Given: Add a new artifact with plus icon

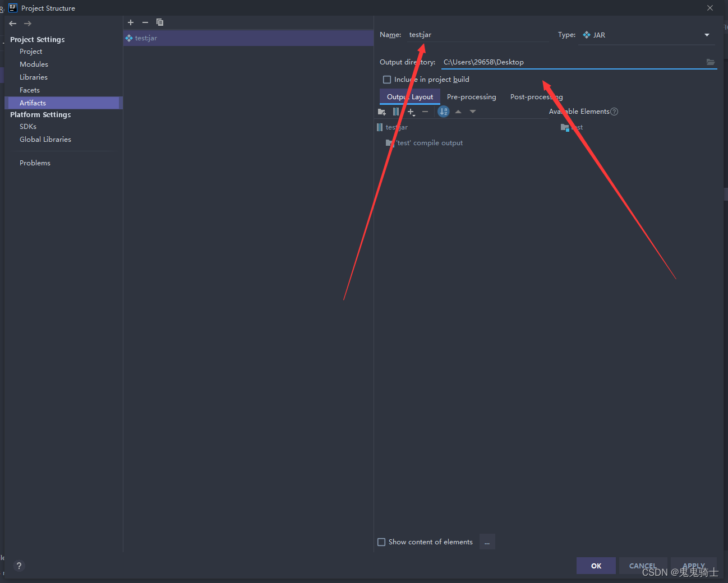Looking at the screenshot, I should [131, 22].
